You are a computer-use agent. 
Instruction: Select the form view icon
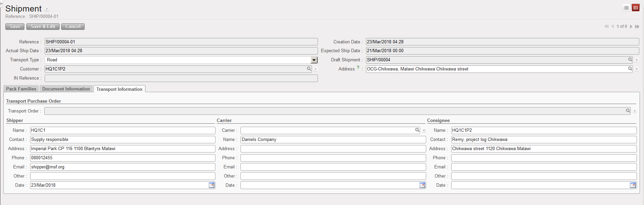(x=636, y=8)
